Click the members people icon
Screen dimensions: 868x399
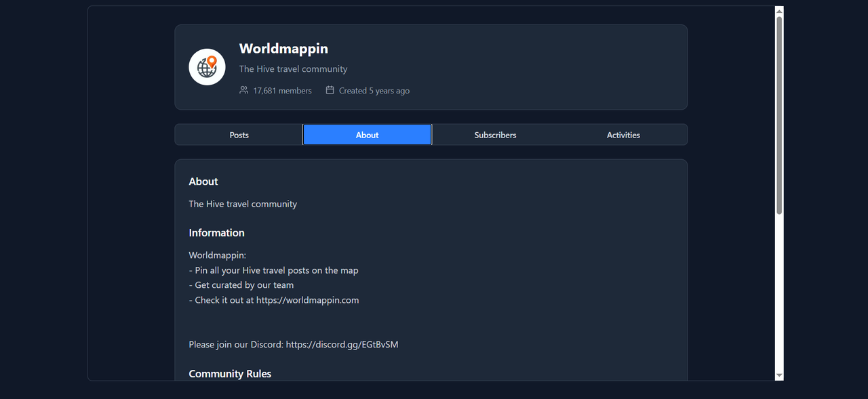click(244, 90)
